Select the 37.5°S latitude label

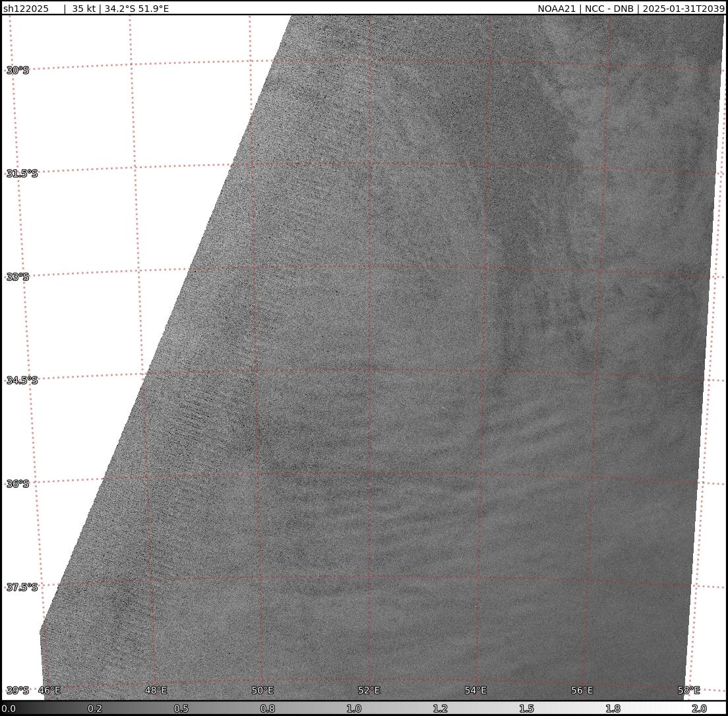22,587
